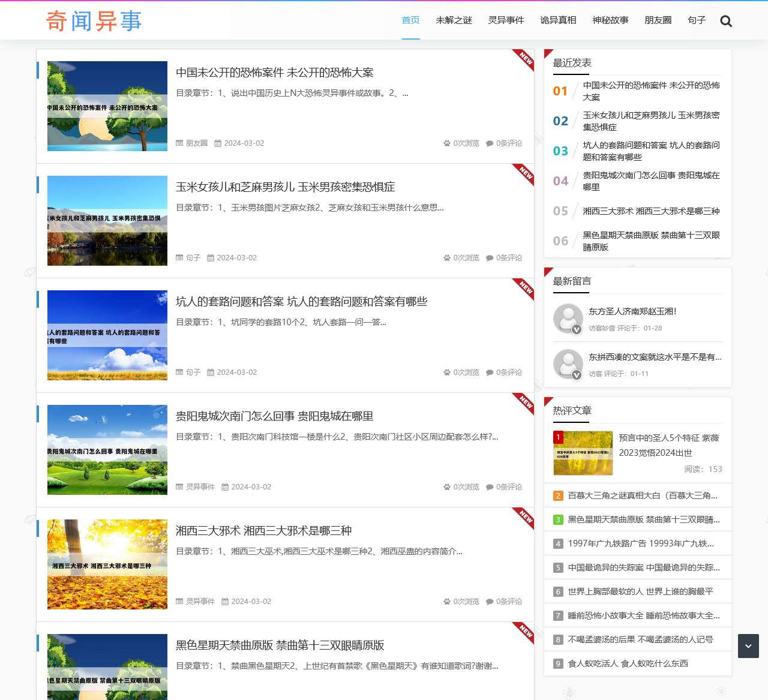Go to the 朋友圈 menu item
This screenshot has width=768, height=700.
pyautogui.click(x=658, y=20)
